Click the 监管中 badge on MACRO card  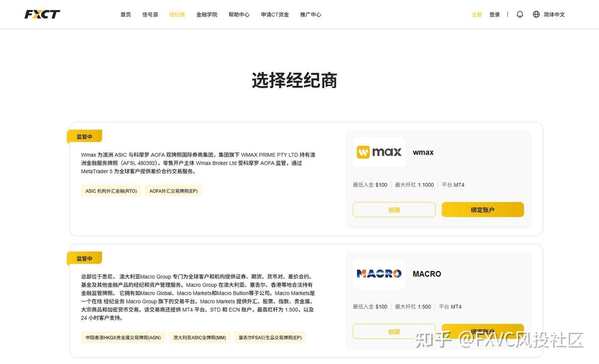click(84, 258)
